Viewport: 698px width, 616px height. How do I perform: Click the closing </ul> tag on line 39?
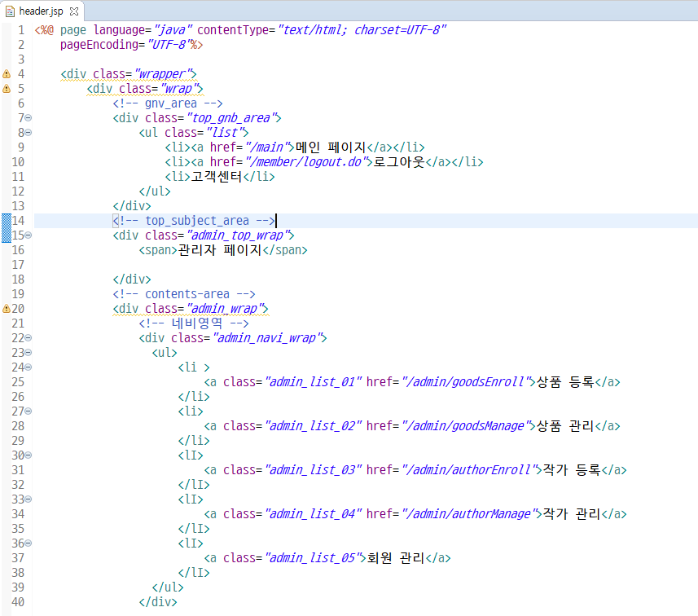pyautogui.click(x=168, y=587)
